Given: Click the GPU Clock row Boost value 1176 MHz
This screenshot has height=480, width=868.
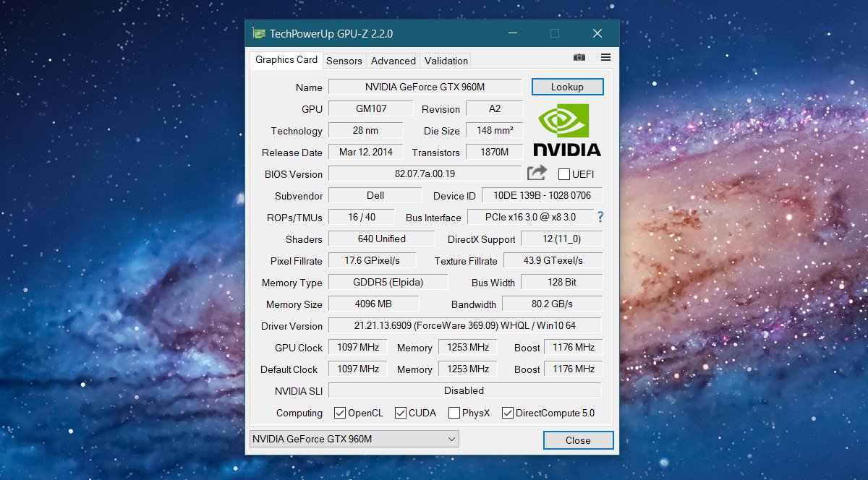Looking at the screenshot, I should [573, 347].
